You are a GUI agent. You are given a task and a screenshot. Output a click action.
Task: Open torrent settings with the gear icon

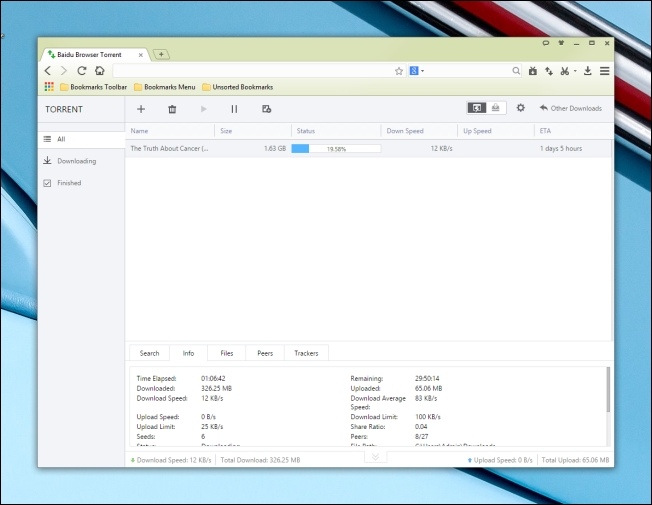click(521, 108)
